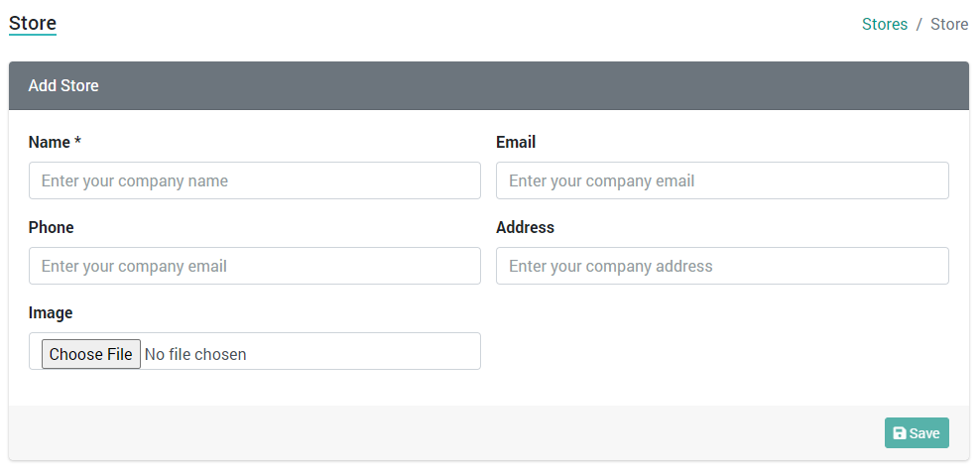Click the current Store breadcrumb item
The width and height of the screenshot is (980, 474).
[949, 25]
